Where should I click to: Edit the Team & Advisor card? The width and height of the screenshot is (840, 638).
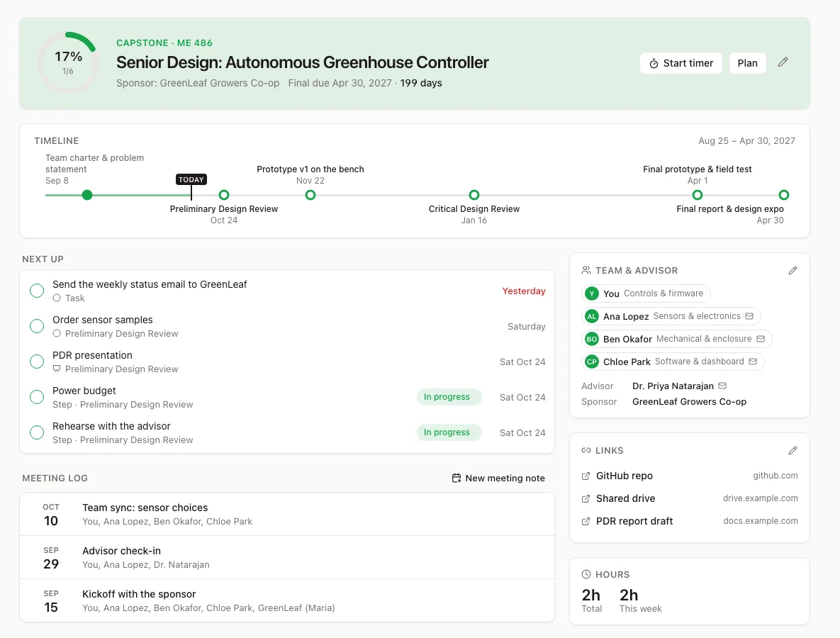(793, 271)
